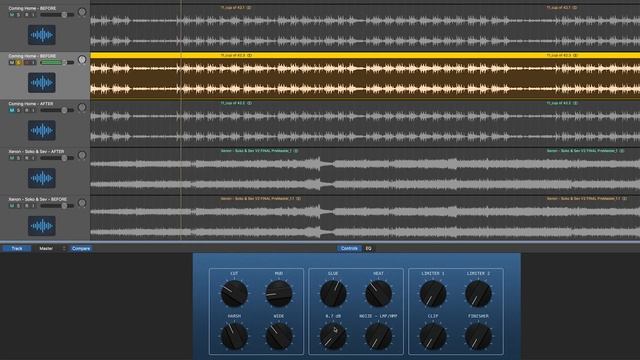Click the waveform icon of the topmost Coming Home track
The height and width of the screenshot is (360, 640).
[42, 35]
